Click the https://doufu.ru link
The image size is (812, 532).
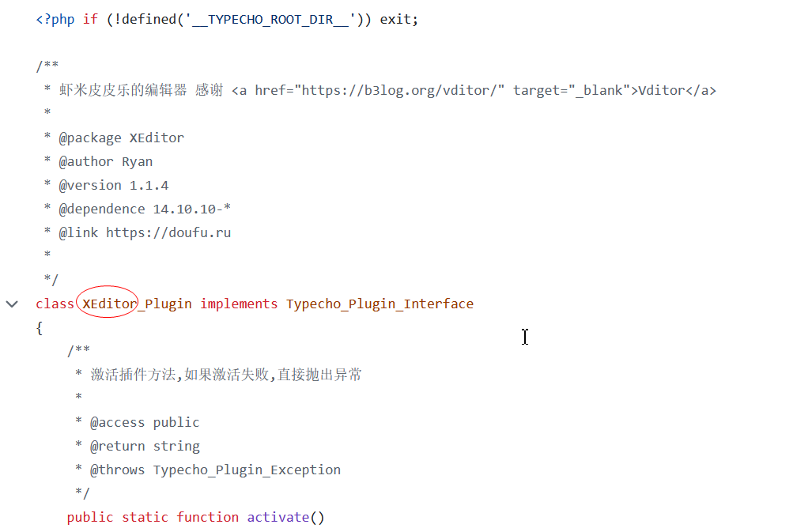[168, 232]
